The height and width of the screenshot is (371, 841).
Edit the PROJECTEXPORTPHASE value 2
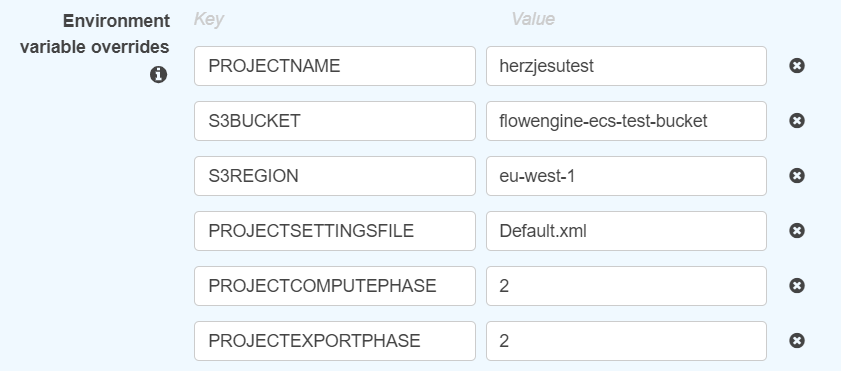(626, 340)
